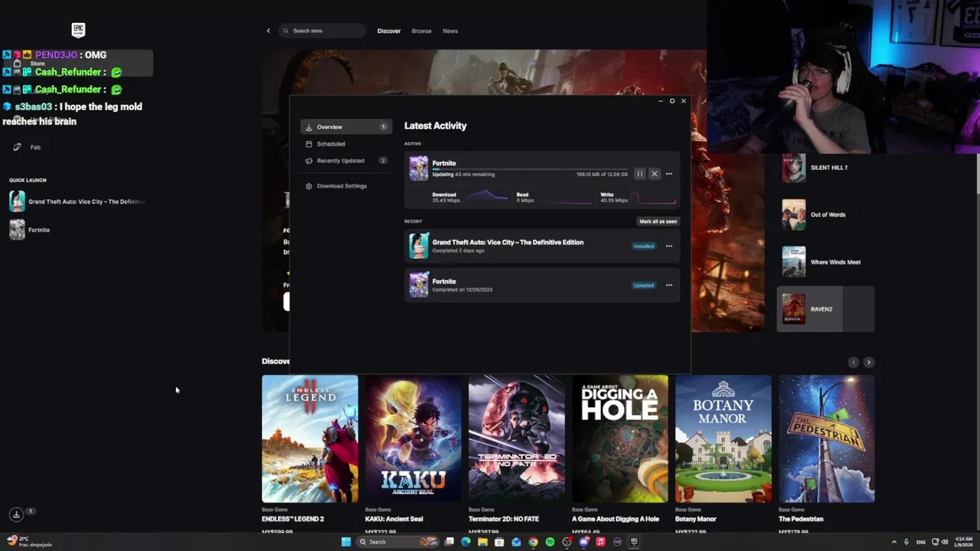Open the downloads icon in sidebar bottom
The height and width of the screenshot is (551, 980).
click(x=16, y=514)
